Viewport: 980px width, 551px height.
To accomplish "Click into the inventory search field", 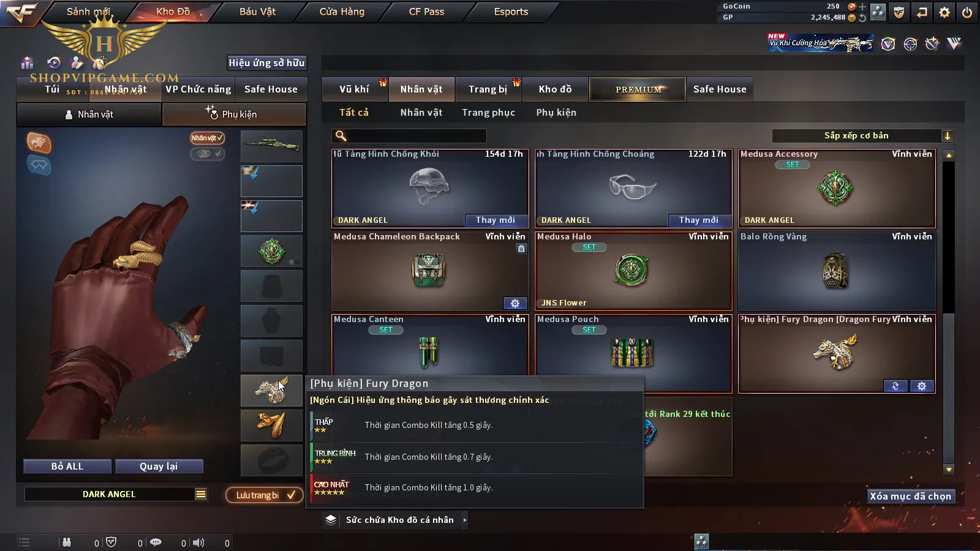I will (409, 136).
